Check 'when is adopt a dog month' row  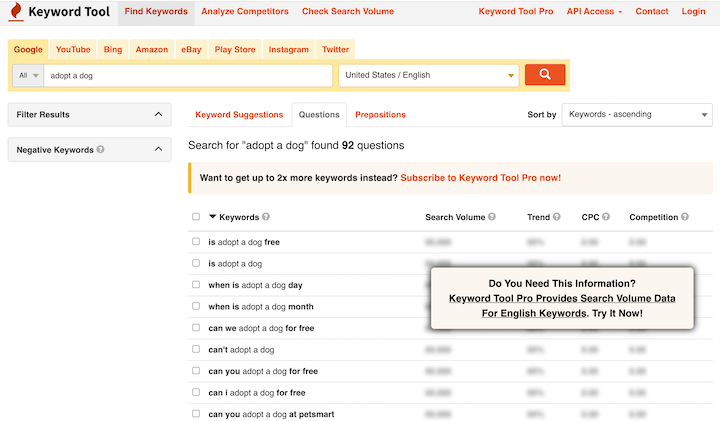(x=196, y=306)
